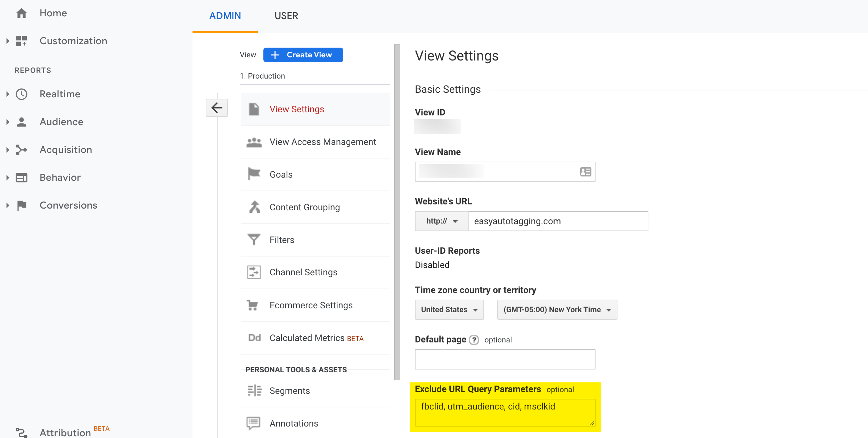This screenshot has height=438, width=868.
Task: Click the Attribution path icon
Action: tap(22, 432)
